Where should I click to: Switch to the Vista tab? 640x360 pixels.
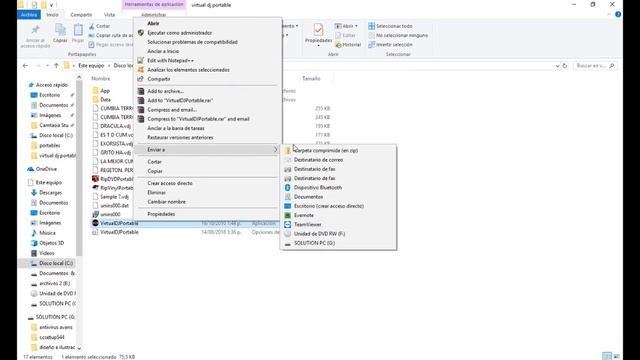pos(109,15)
